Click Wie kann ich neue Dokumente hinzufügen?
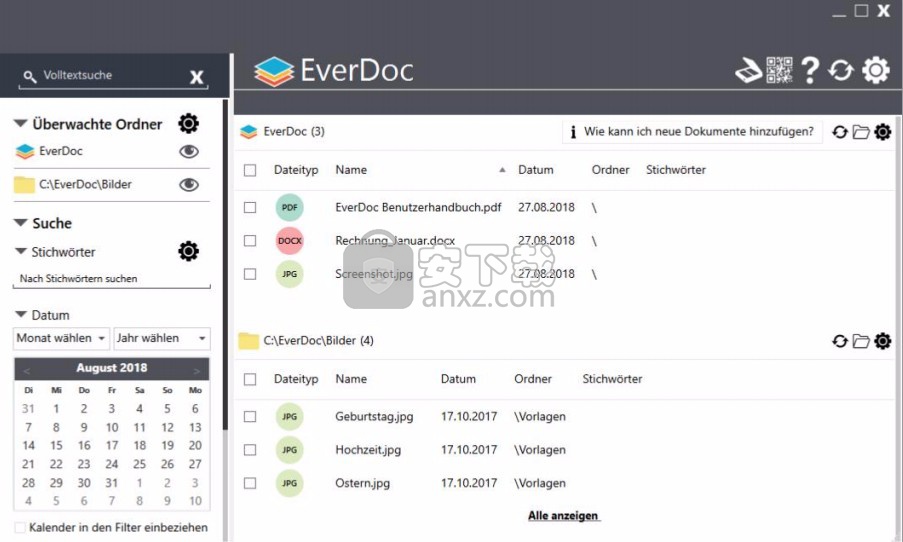This screenshot has height=542, width=903. (x=699, y=132)
